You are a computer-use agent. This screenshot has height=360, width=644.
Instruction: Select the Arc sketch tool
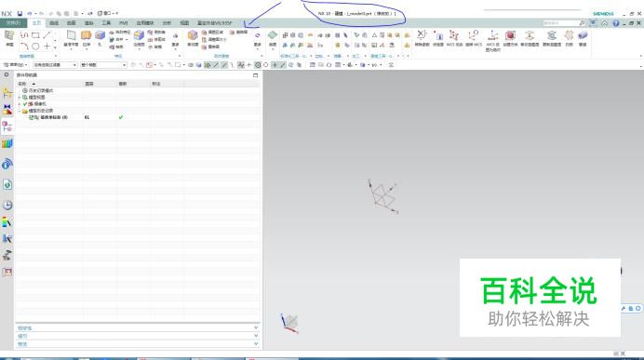[24, 46]
